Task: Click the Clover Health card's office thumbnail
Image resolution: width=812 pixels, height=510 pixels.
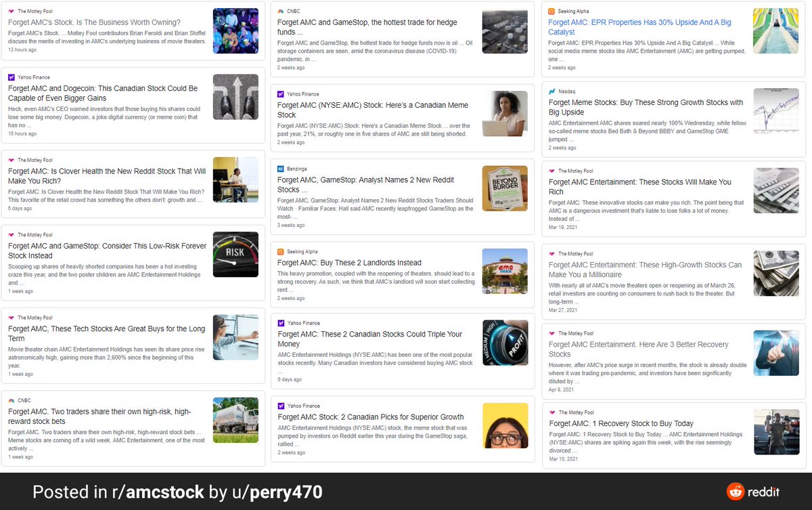Action: 235,179
